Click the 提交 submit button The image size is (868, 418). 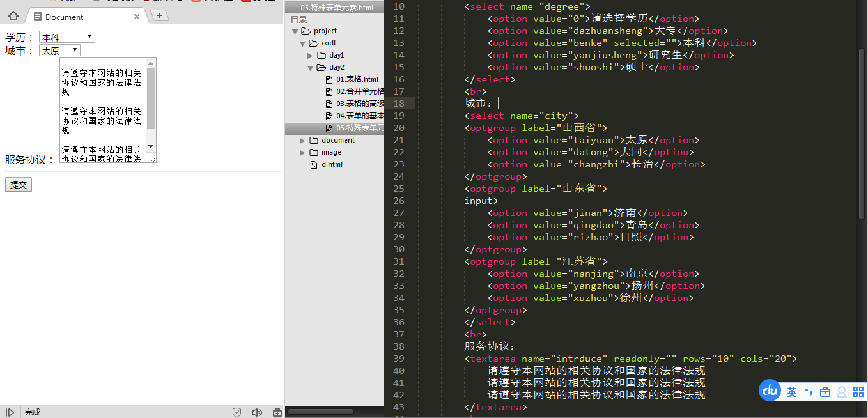click(x=19, y=185)
